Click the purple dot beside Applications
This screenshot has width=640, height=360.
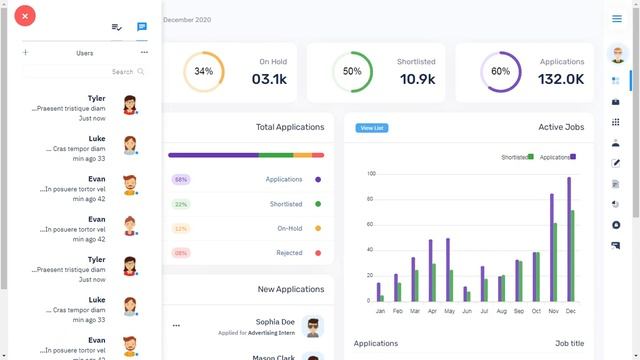[x=318, y=180]
